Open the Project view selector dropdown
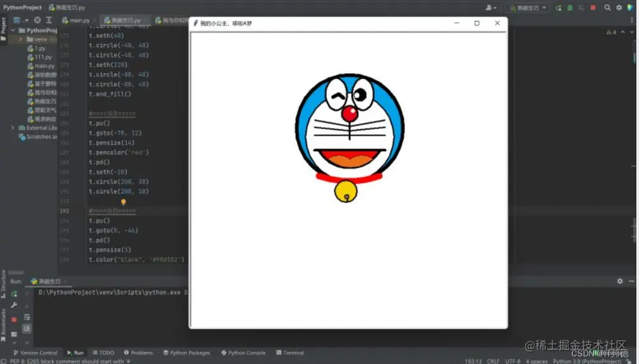Viewport: 639px width, 364px height. [x=20, y=20]
